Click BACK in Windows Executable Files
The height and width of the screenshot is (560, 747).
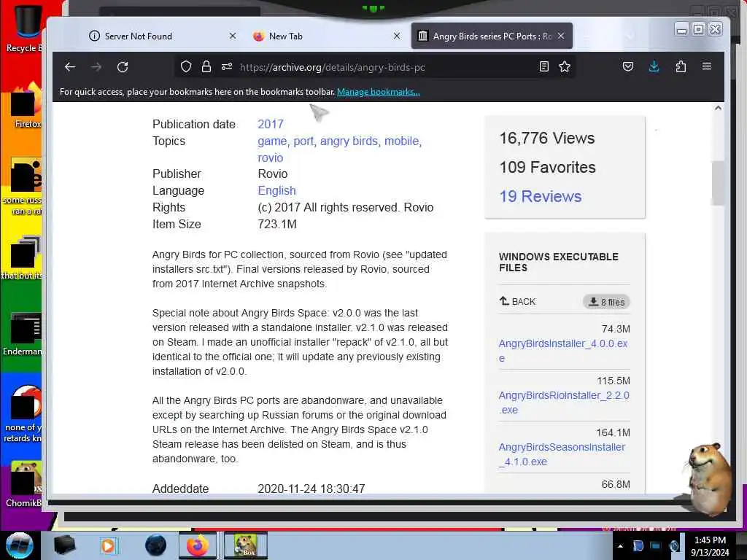[x=517, y=301]
